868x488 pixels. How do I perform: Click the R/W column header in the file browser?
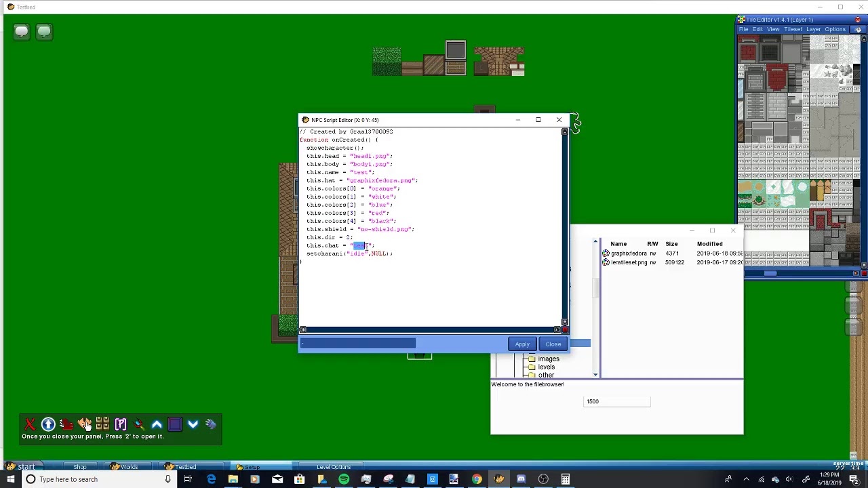pyautogui.click(x=652, y=244)
